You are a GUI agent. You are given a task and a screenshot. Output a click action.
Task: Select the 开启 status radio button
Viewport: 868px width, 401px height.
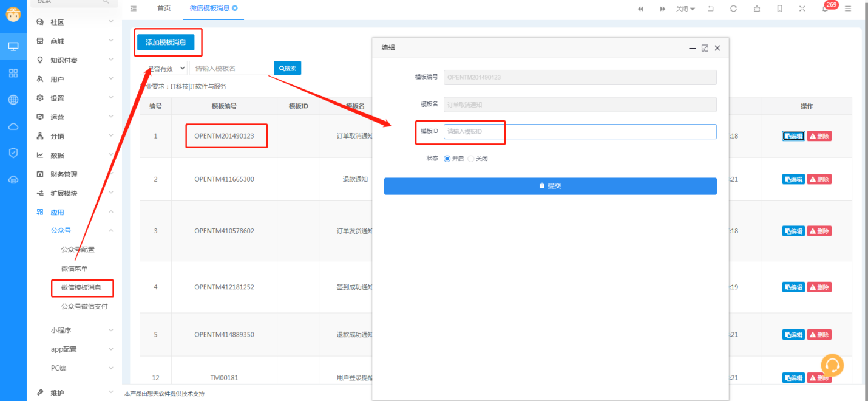pos(447,159)
